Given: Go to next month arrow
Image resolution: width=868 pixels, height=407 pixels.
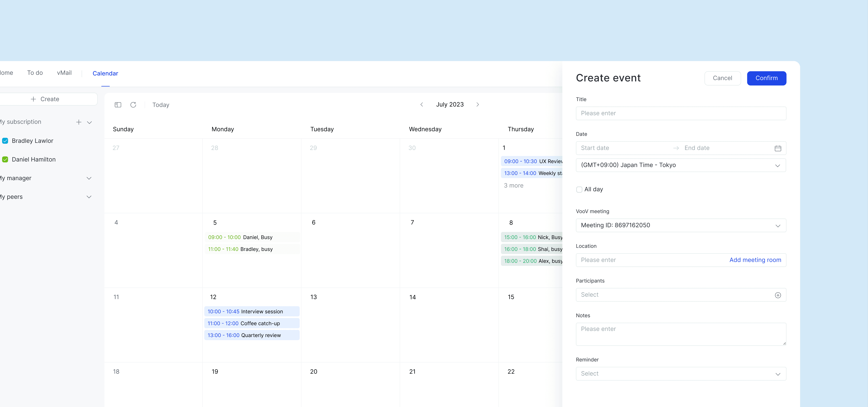Looking at the screenshot, I should point(477,105).
